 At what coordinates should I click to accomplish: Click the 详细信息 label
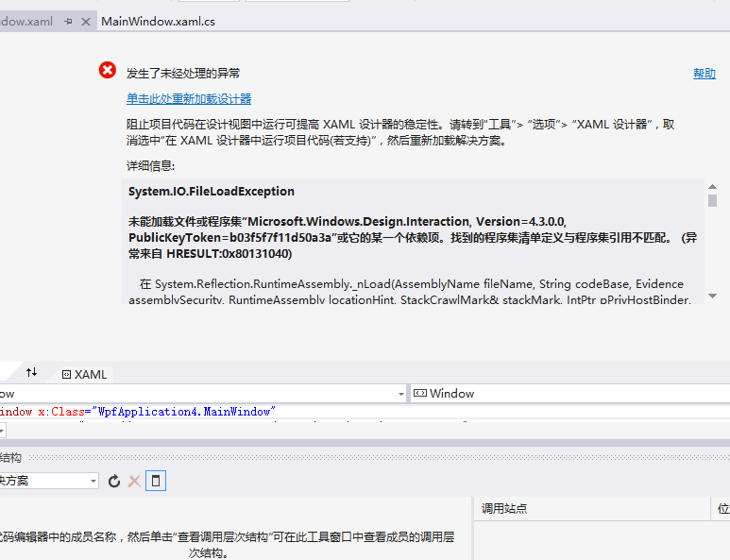click(150, 165)
